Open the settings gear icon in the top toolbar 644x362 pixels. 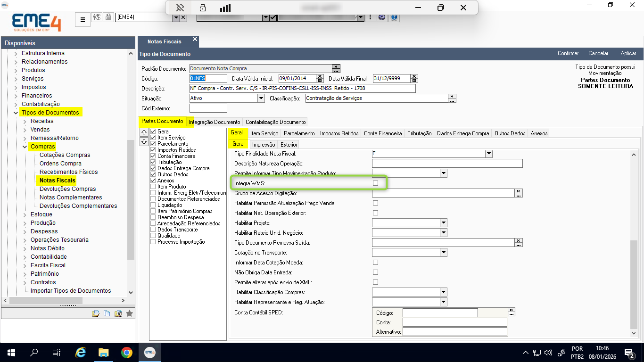coord(382,17)
